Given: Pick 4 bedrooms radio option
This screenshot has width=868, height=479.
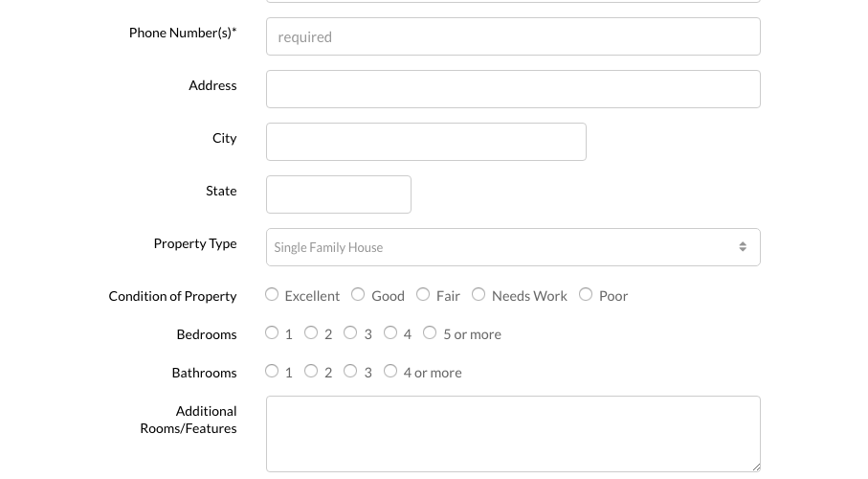Looking at the screenshot, I should pos(390,333).
